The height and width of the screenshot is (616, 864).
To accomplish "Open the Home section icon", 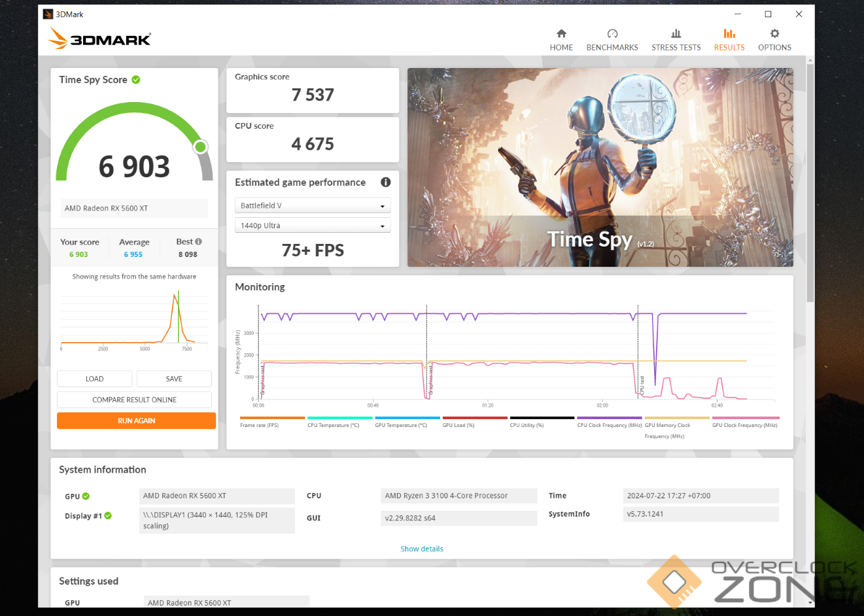I will [561, 34].
